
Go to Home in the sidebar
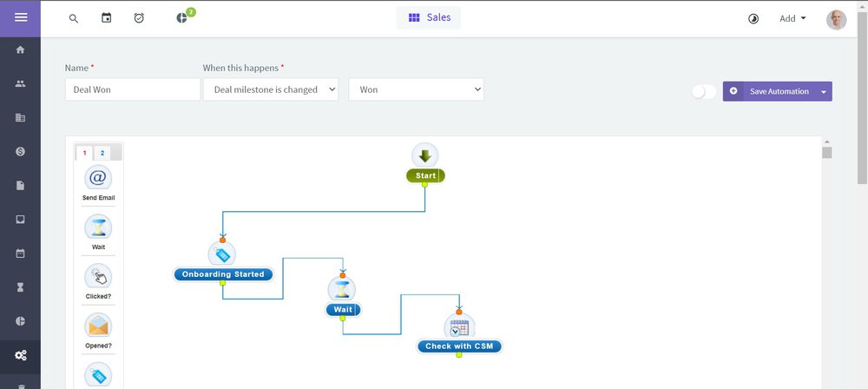21,49
